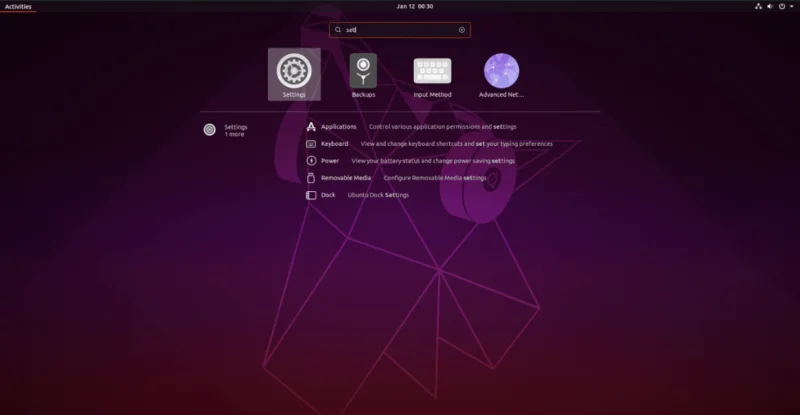Click the magnifier icon in search box

[x=338, y=30]
